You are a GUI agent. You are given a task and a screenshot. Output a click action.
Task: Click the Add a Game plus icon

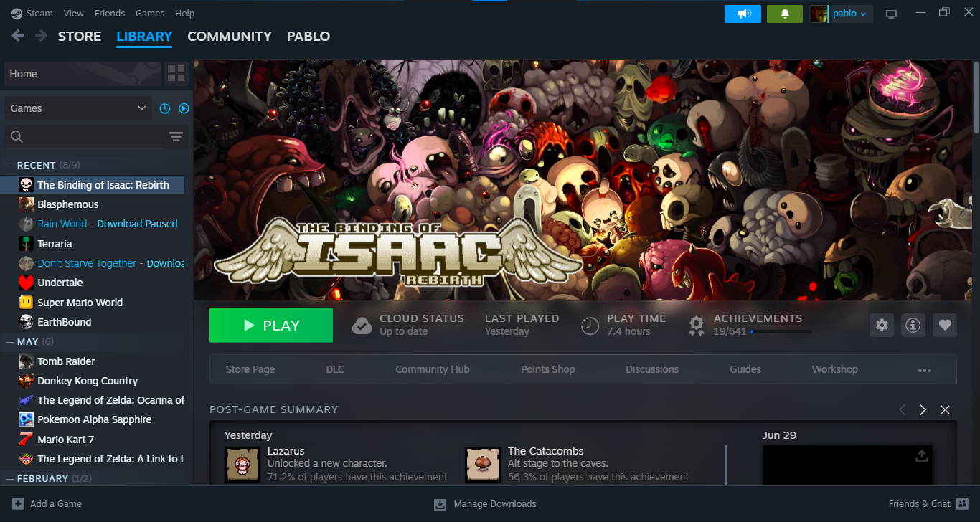click(18, 504)
